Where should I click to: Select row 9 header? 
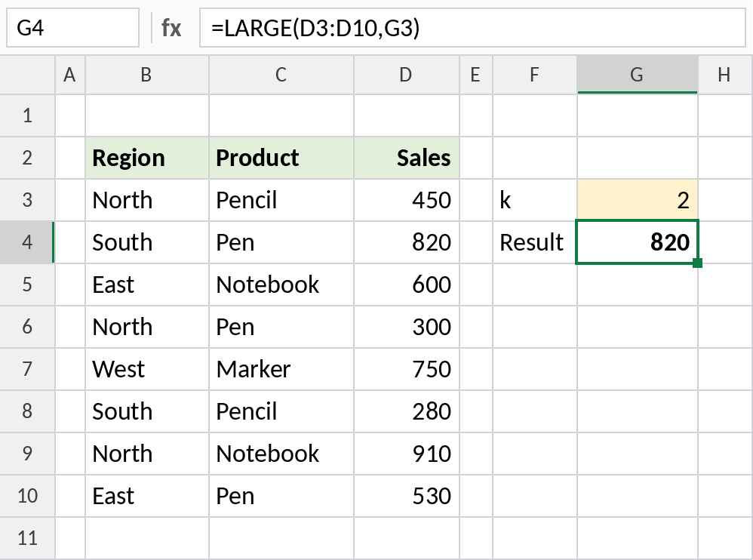[x=27, y=454]
